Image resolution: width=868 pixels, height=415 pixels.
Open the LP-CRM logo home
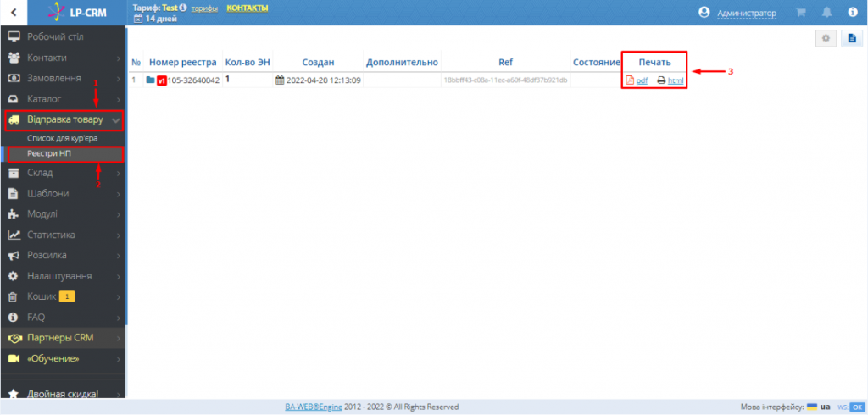point(77,13)
